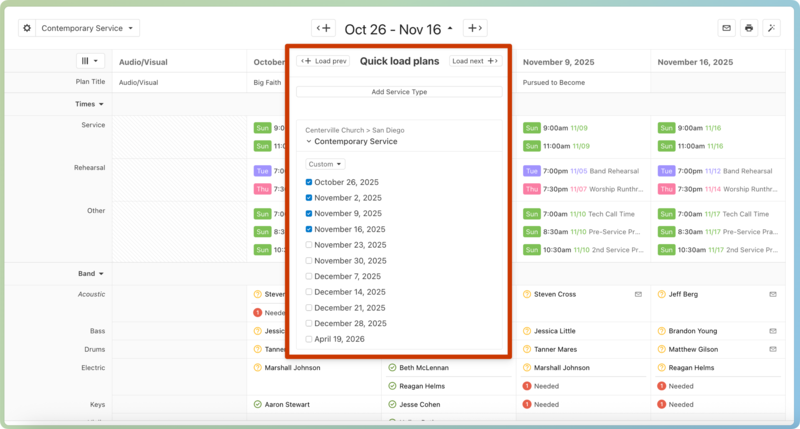Click the add-previous plan button left of the date range
The height and width of the screenshot is (429, 800).
point(323,29)
